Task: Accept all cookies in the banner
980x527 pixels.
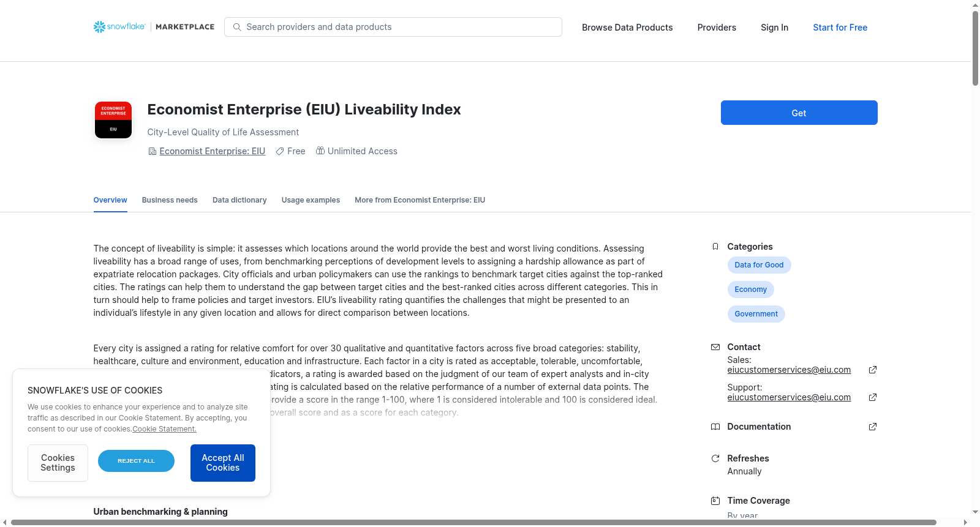Action: [x=223, y=463]
